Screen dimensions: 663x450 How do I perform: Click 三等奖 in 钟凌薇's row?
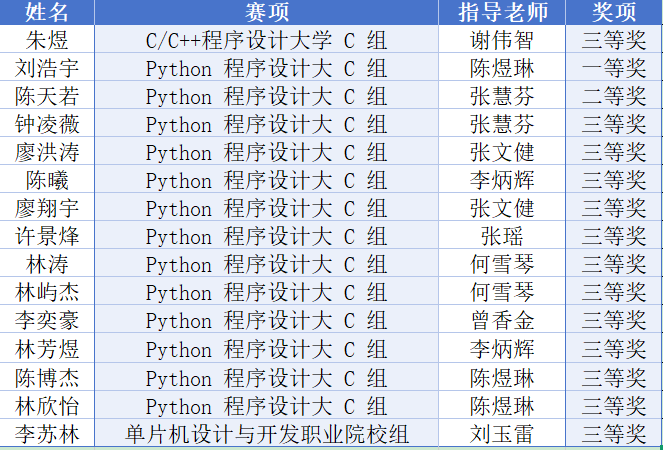[614, 123]
